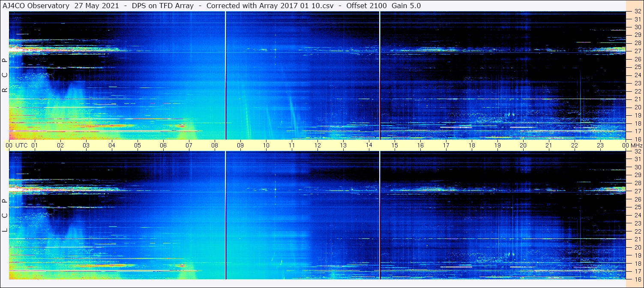Click white vertical line near 08:30 in RCP panel
Viewport: 644px width, 288px height.
pyautogui.click(x=225, y=75)
